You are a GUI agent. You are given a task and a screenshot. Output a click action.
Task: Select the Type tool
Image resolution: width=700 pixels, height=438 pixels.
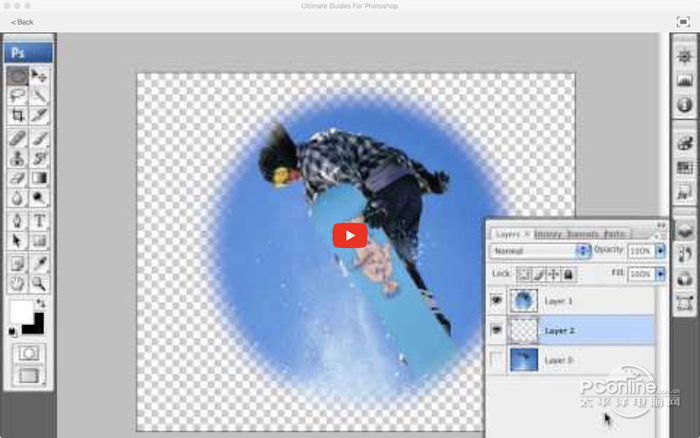[x=40, y=221]
